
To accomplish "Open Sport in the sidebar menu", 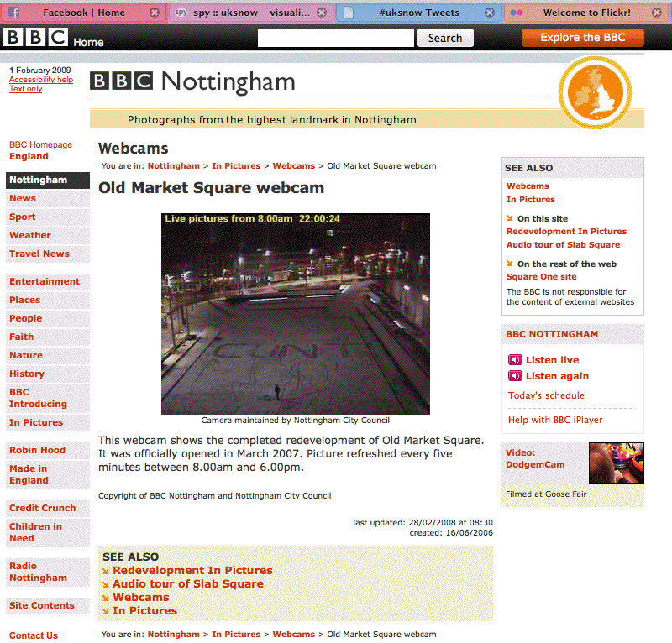I will click(x=48, y=217).
